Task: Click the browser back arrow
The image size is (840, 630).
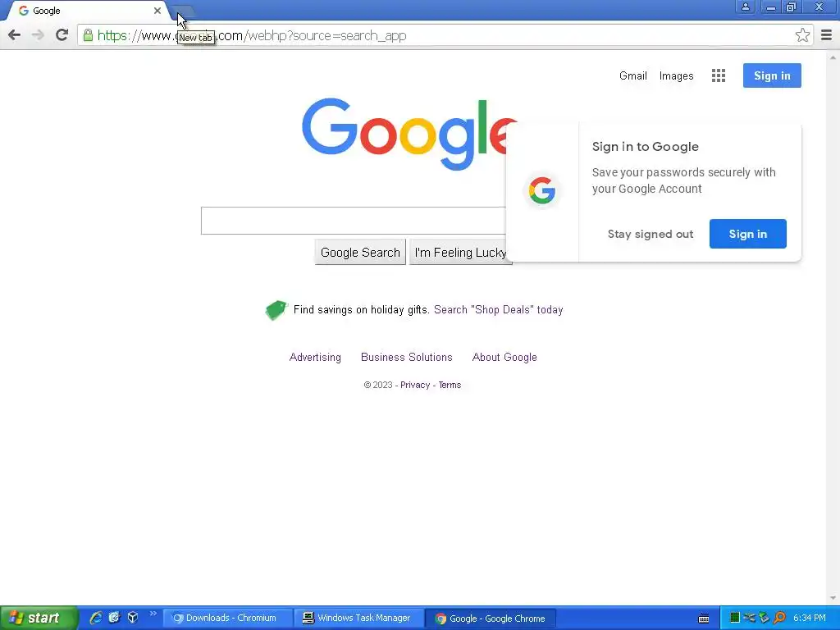Action: tap(15, 35)
